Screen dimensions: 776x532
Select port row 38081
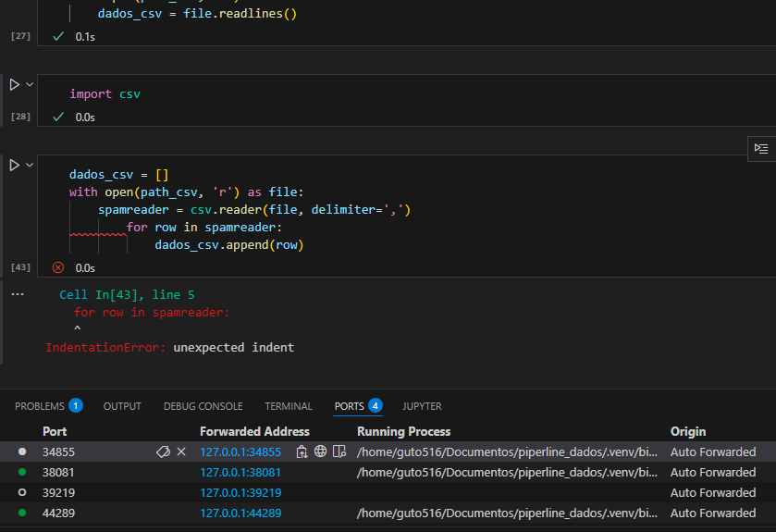point(388,472)
